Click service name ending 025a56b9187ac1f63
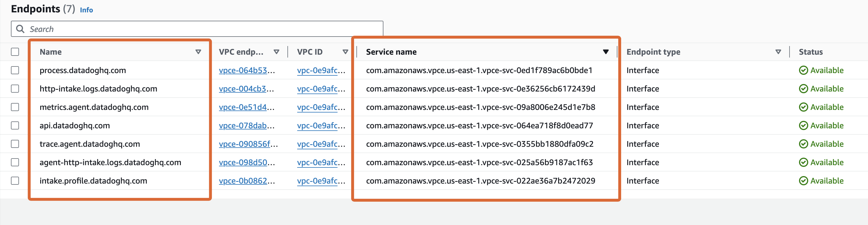The height and width of the screenshot is (225, 868). point(479,162)
